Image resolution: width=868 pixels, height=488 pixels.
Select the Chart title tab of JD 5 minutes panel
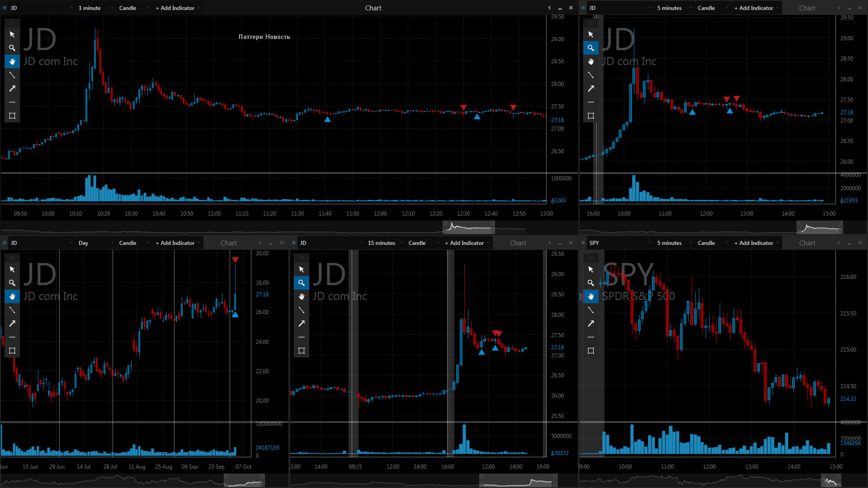coord(807,8)
